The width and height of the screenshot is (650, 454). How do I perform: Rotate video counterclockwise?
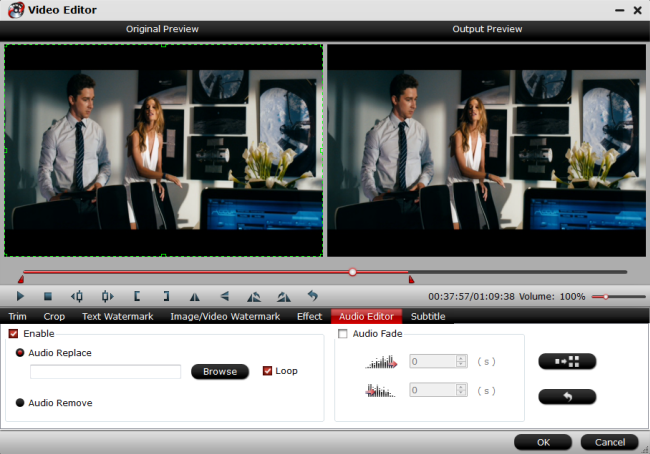click(254, 296)
